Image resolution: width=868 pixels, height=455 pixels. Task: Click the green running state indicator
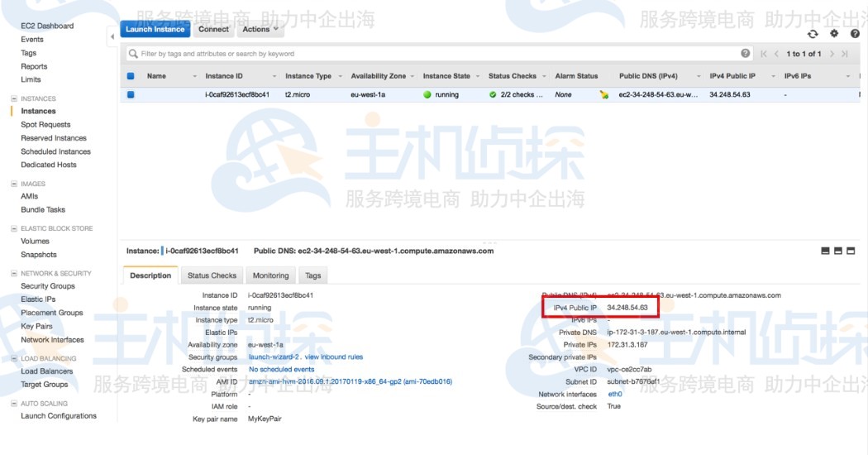[427, 95]
